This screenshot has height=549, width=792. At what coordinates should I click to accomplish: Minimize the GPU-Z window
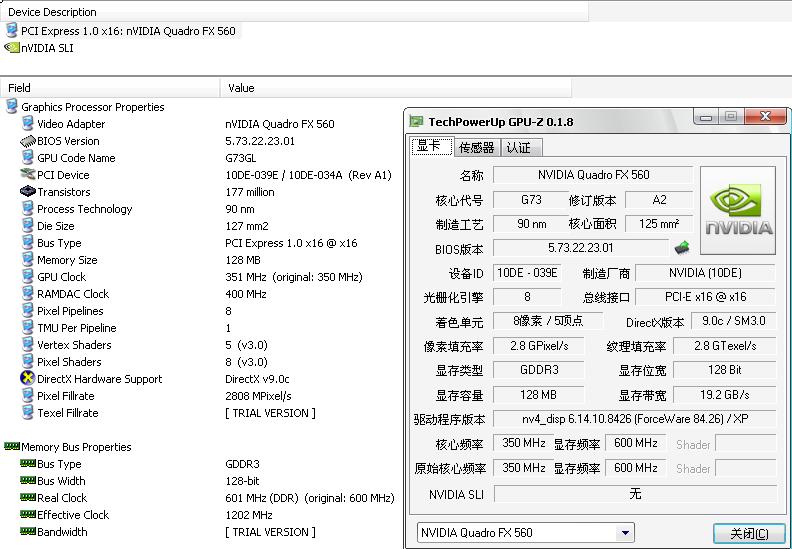pyautogui.click(x=706, y=117)
